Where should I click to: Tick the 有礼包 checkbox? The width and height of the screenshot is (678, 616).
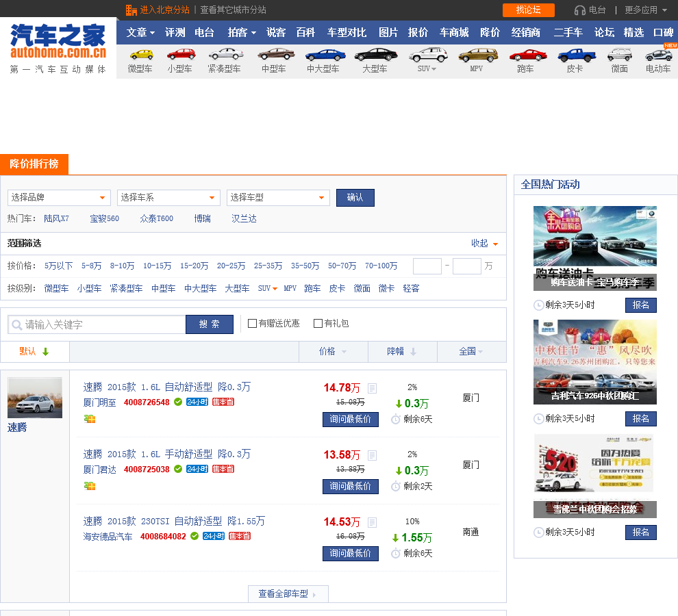(318, 323)
